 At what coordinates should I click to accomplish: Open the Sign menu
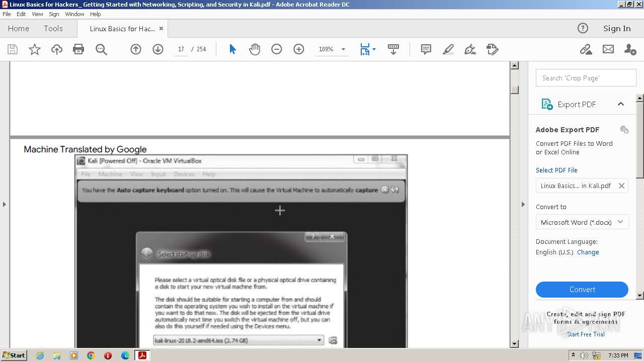(54, 14)
